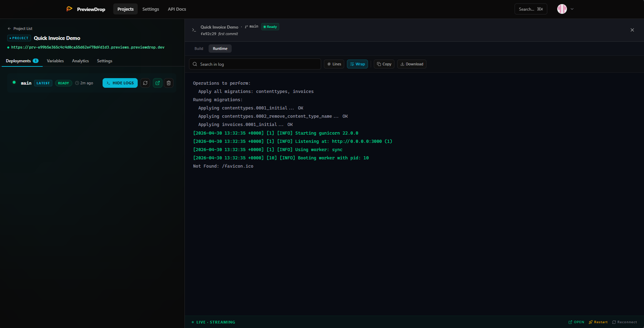The height and width of the screenshot is (328, 644).
Task: Disable the Wrap setting for log lines
Action: (x=357, y=64)
